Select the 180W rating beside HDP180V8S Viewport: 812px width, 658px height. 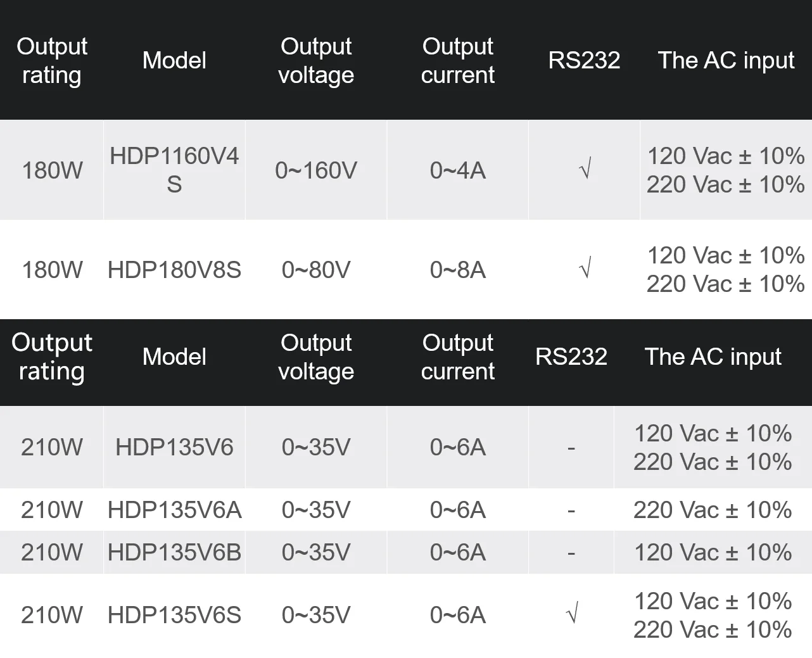point(52,270)
